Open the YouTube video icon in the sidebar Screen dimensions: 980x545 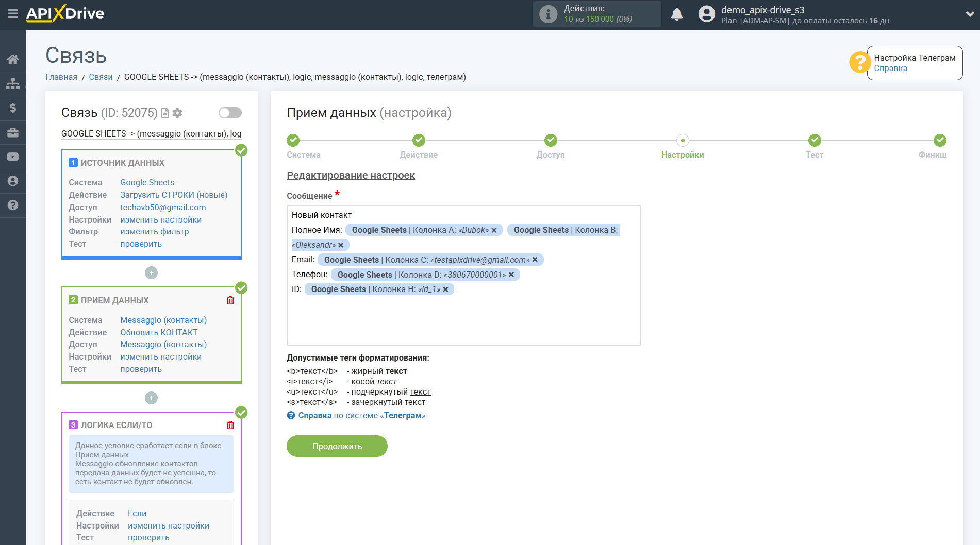click(13, 157)
